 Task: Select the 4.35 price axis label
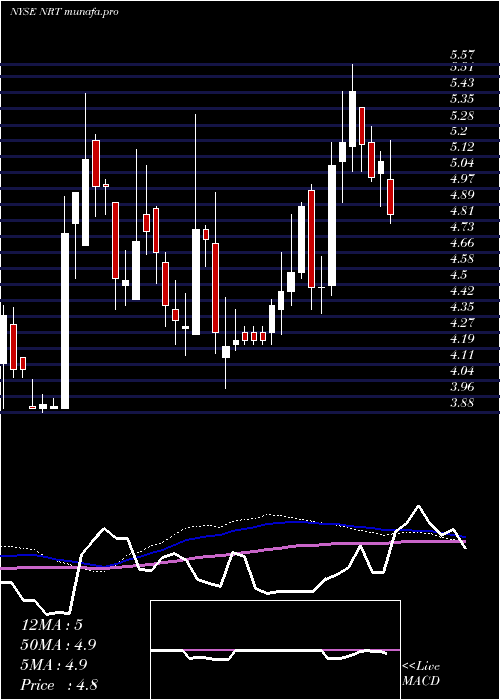[x=462, y=308]
